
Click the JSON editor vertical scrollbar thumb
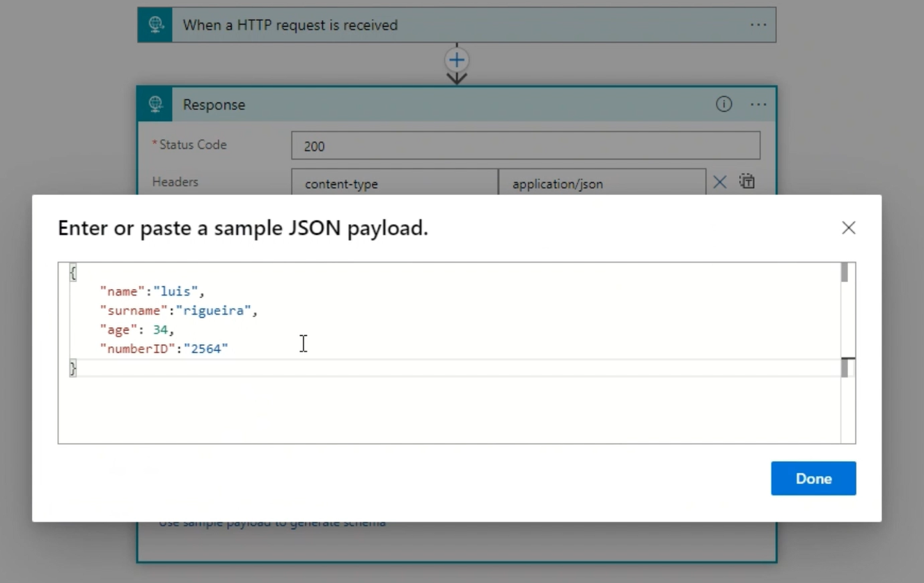[845, 272]
